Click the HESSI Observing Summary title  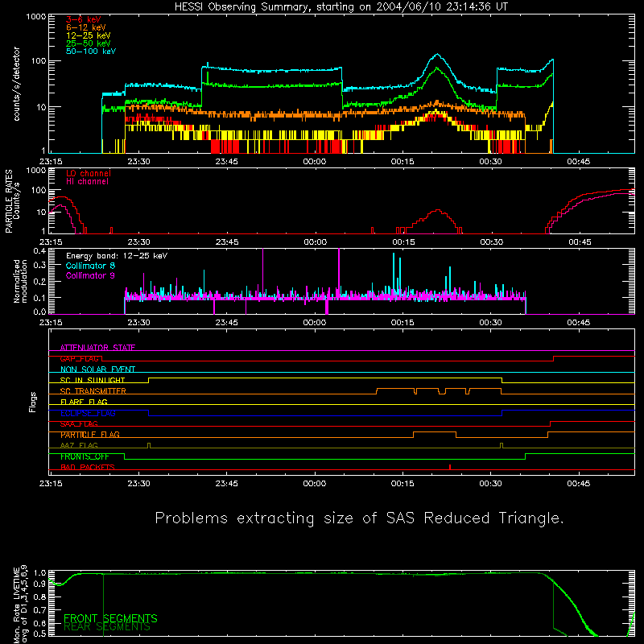pyautogui.click(x=341, y=7)
